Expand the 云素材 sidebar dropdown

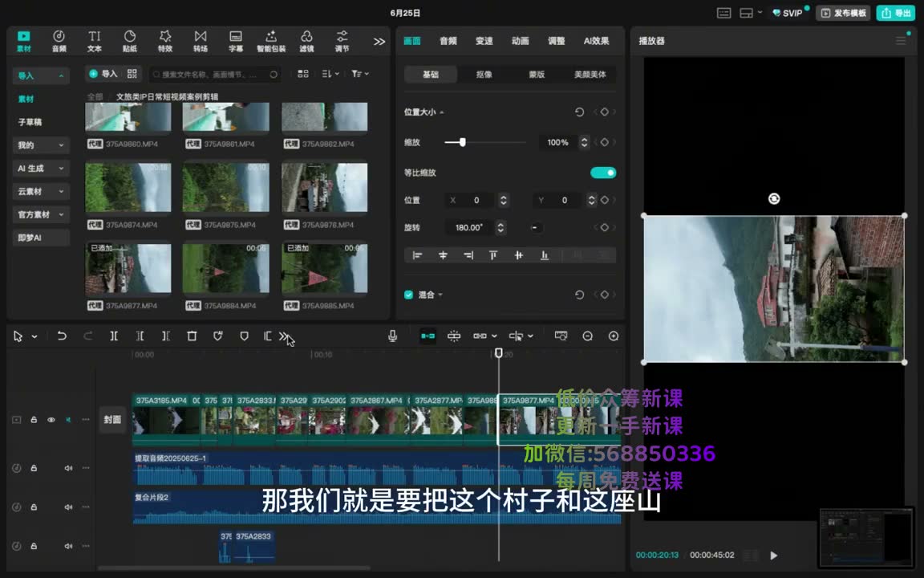tap(61, 191)
